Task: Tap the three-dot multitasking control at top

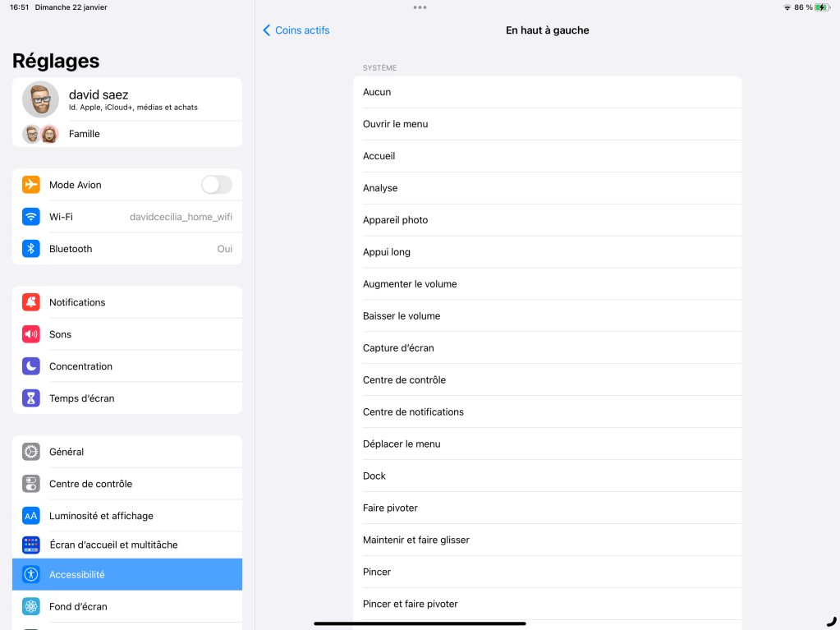Action: click(x=420, y=7)
